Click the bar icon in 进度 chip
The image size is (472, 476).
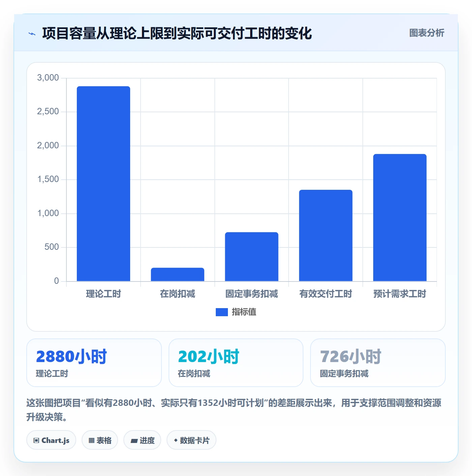tap(134, 441)
